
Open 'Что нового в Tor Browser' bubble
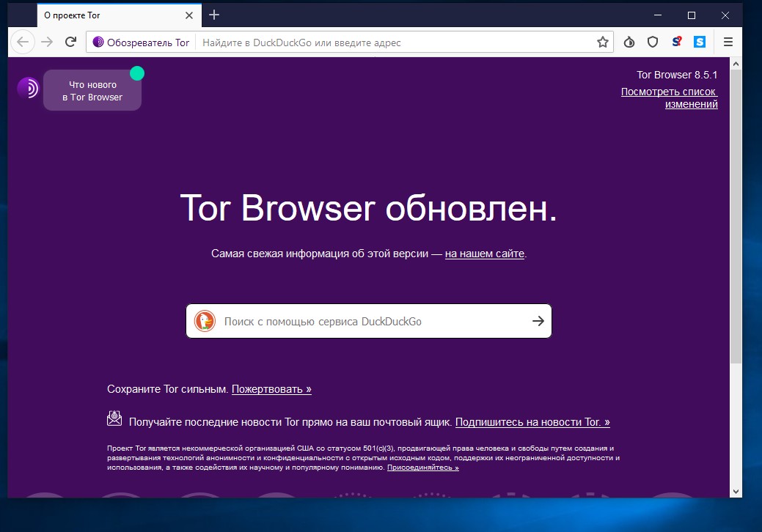coord(92,91)
